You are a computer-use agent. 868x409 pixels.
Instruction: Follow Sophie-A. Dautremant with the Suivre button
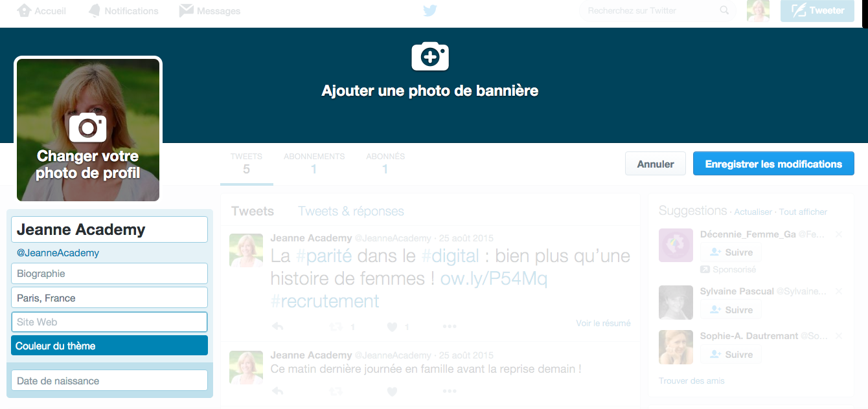click(731, 355)
